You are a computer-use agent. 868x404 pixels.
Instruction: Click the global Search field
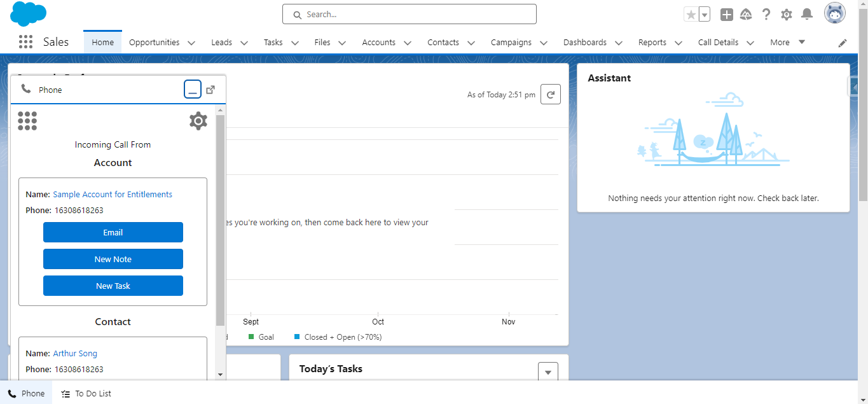point(410,14)
